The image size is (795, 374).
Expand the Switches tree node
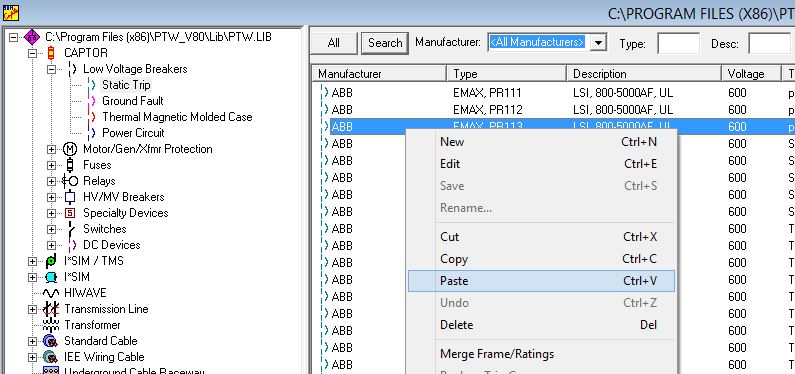coord(51,229)
